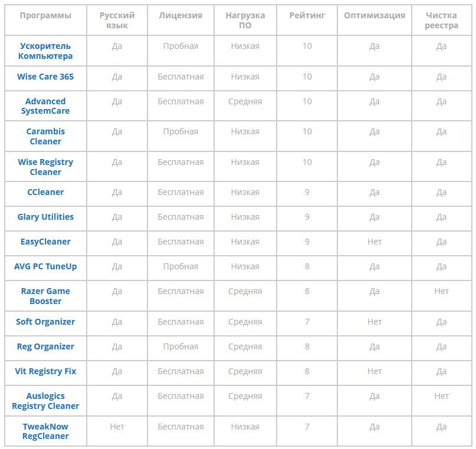Open the Wise Care 365 link
Viewport: 476px width, 449px height.
pyautogui.click(x=45, y=77)
